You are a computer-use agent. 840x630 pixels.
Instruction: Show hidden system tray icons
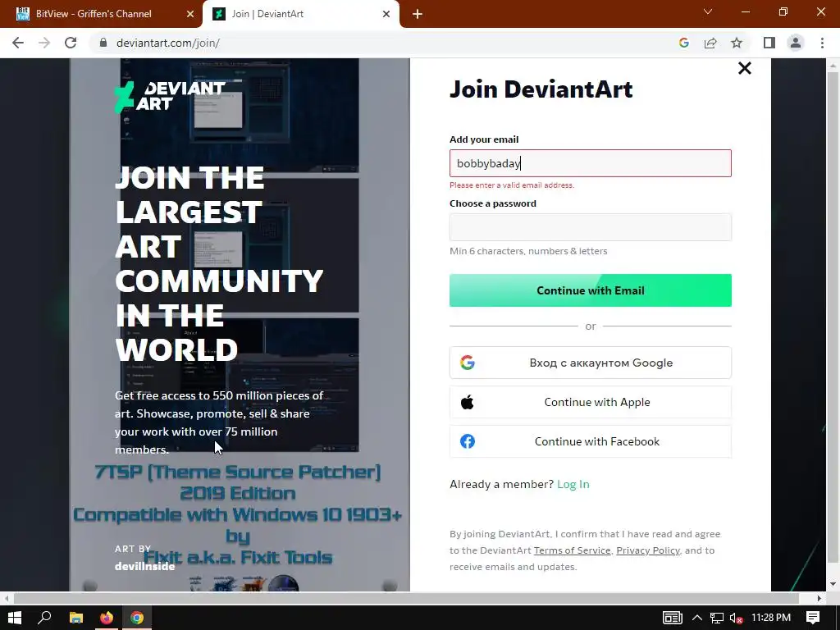pos(697,618)
